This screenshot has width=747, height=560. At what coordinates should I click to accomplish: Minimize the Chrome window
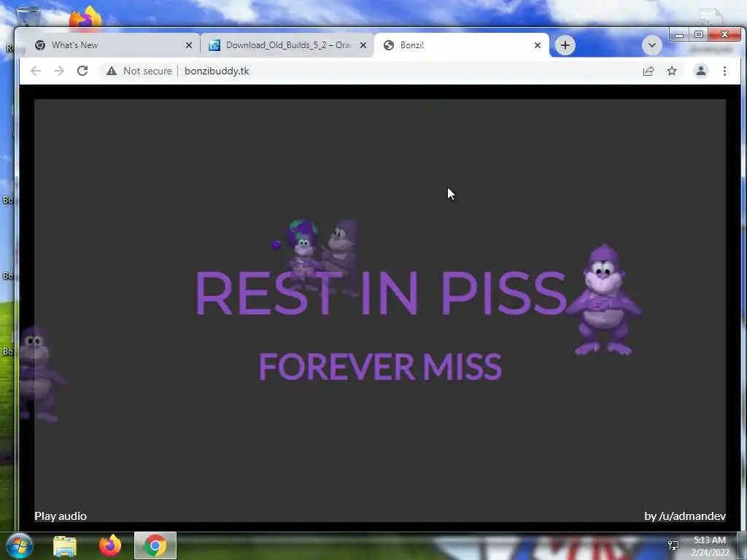click(679, 35)
